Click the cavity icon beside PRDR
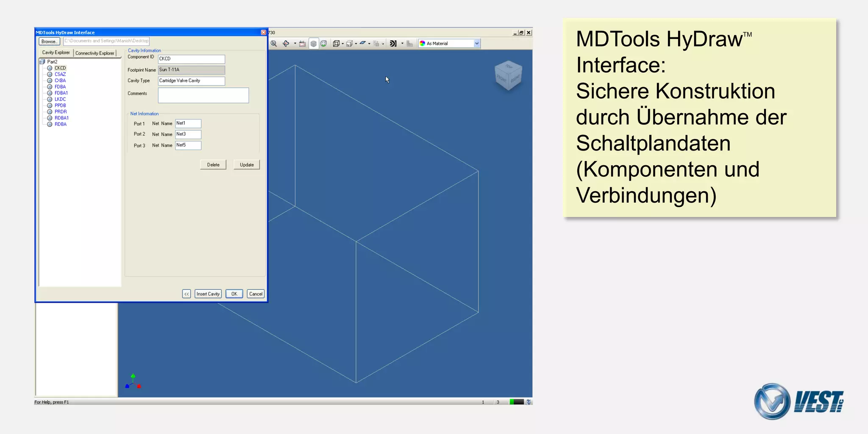The image size is (868, 434). point(50,112)
